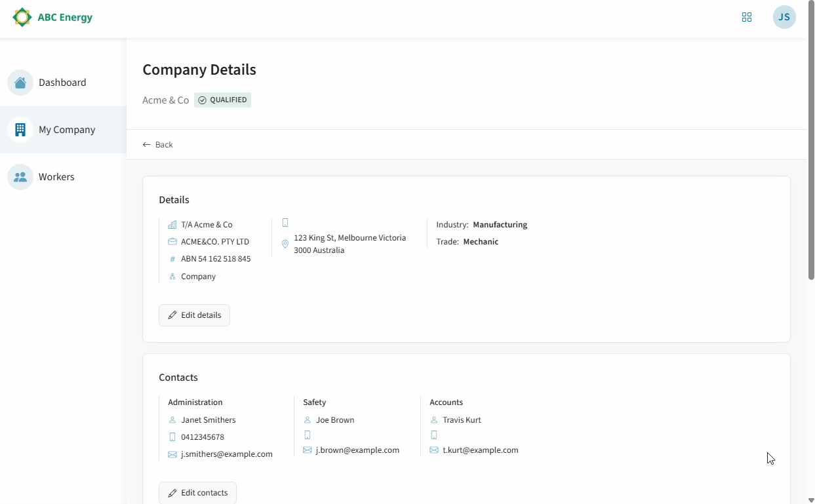
Task: Click the card icon beside ACME&CO. PTY LTD
Action: [172, 242]
